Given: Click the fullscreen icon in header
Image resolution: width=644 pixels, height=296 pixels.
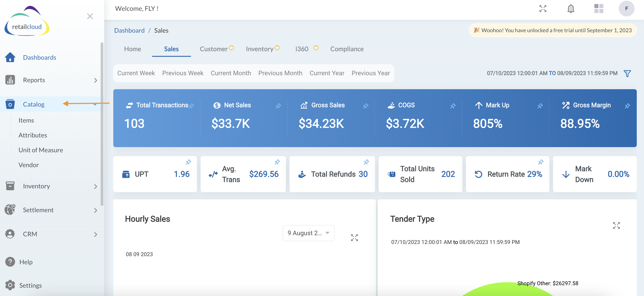Looking at the screenshot, I should [543, 9].
